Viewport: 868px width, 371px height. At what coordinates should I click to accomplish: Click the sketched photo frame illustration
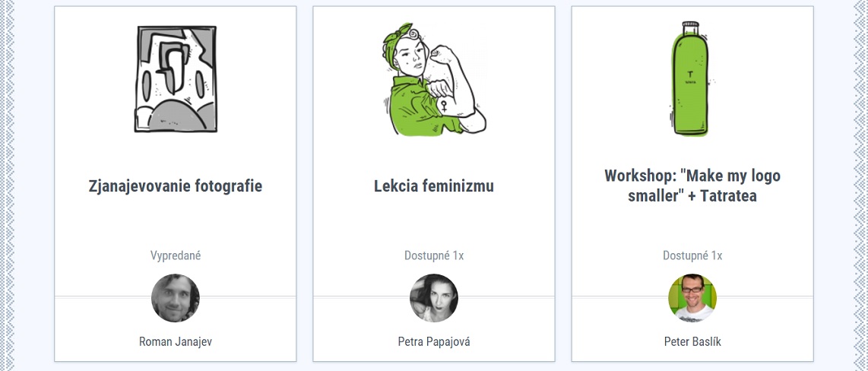pyautogui.click(x=176, y=80)
